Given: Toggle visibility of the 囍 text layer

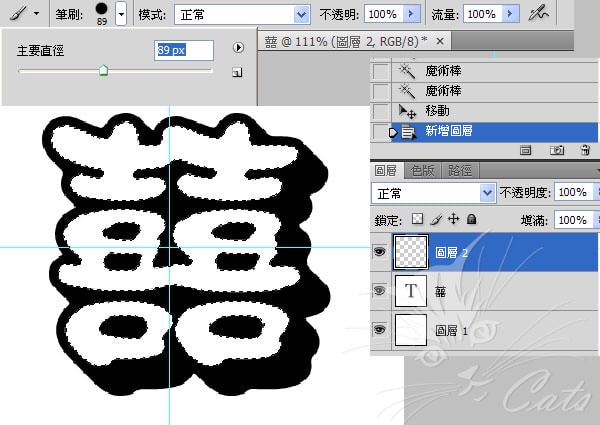Looking at the screenshot, I should click(380, 291).
